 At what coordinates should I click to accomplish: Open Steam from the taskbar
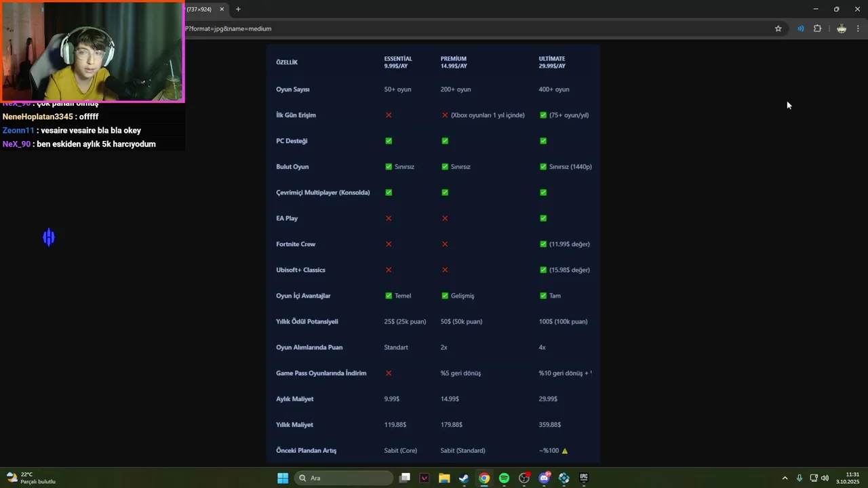[464, 478]
